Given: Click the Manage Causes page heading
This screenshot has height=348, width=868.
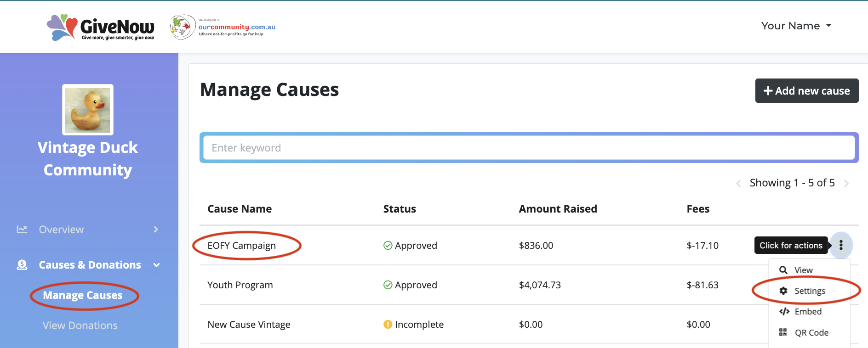Looking at the screenshot, I should [x=269, y=90].
